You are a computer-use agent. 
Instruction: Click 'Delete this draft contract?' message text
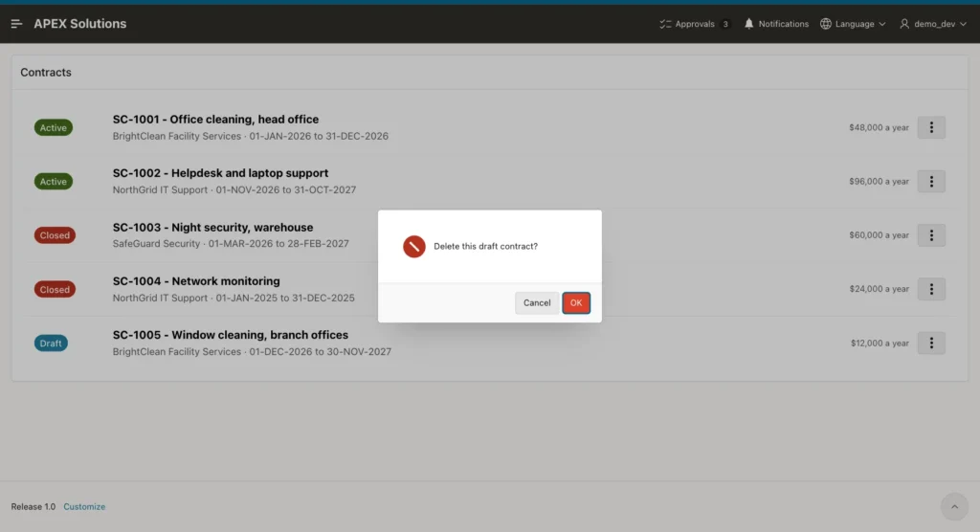[x=485, y=246]
